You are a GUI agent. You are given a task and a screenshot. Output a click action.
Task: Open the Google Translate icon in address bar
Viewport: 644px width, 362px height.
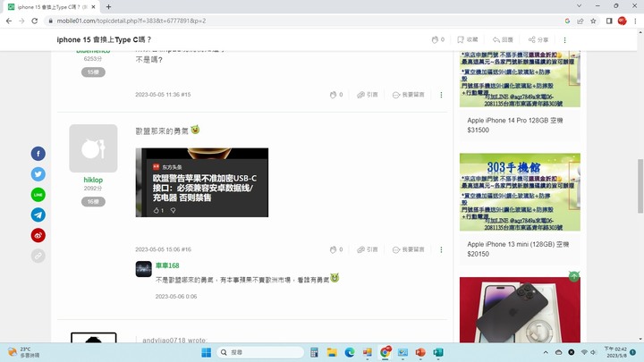[x=567, y=21]
